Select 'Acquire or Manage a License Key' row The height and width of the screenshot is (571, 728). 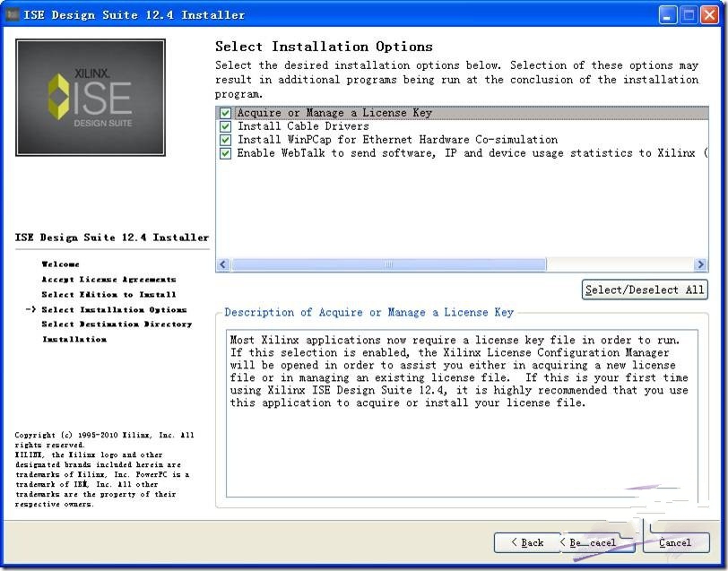tap(463, 113)
